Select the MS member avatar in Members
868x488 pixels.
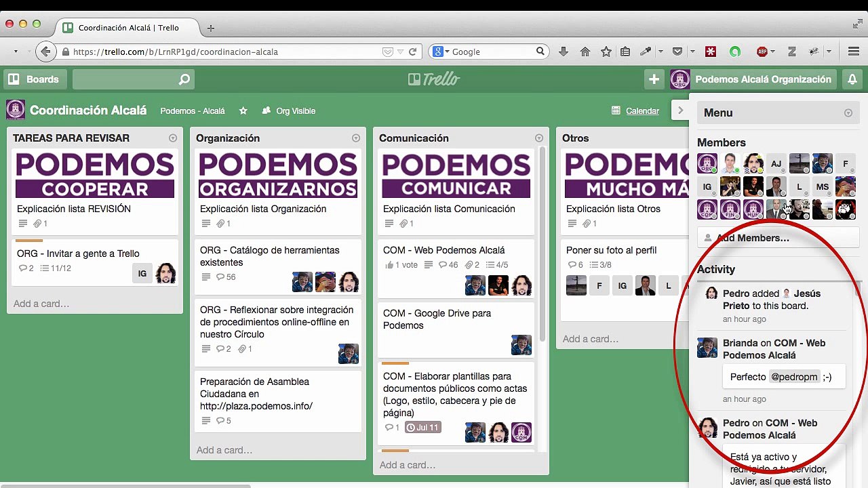pos(823,186)
